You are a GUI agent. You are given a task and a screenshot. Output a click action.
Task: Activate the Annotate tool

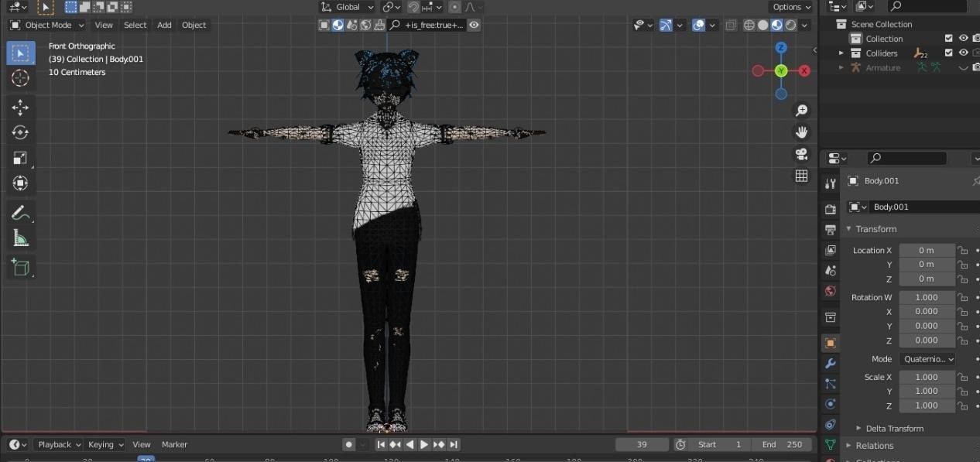click(x=21, y=213)
